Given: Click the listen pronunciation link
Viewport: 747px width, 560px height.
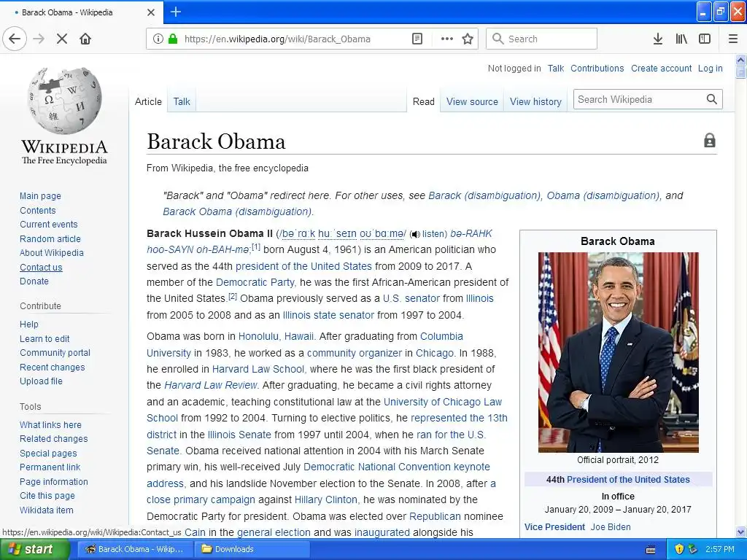Looking at the screenshot, I should click(x=433, y=234).
